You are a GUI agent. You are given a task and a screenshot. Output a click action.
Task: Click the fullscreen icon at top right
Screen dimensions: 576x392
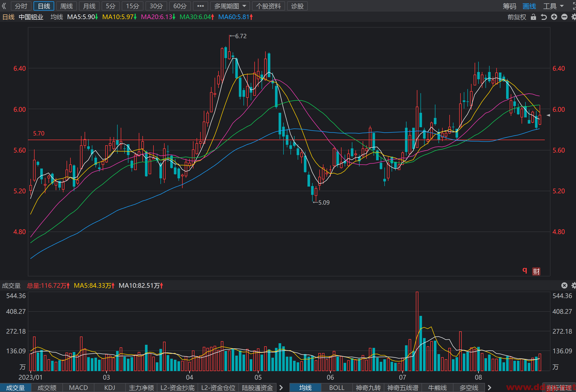pos(574,6)
